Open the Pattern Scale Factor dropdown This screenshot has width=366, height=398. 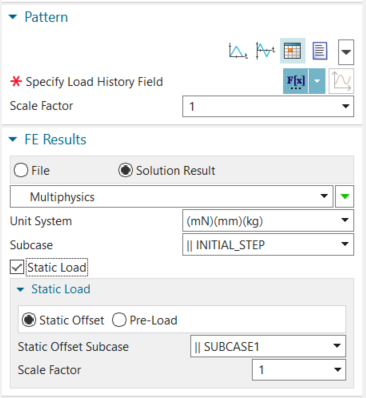pos(346,106)
